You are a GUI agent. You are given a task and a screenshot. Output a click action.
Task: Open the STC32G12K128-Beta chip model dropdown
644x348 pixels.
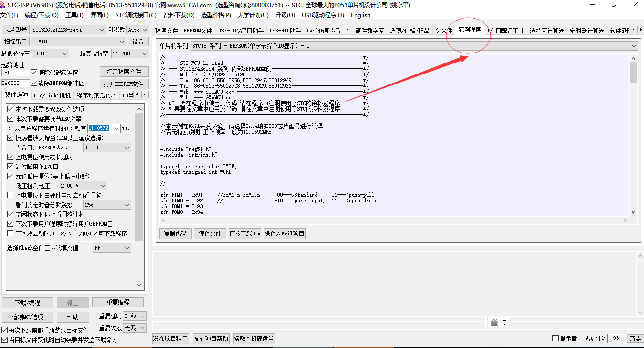tap(68, 30)
